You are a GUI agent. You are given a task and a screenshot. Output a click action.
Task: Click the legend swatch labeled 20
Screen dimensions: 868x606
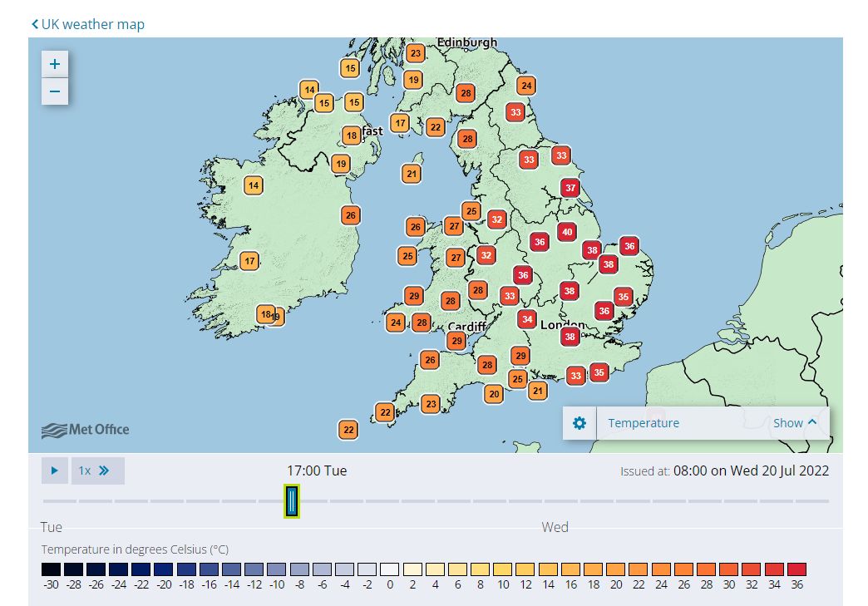click(615, 569)
